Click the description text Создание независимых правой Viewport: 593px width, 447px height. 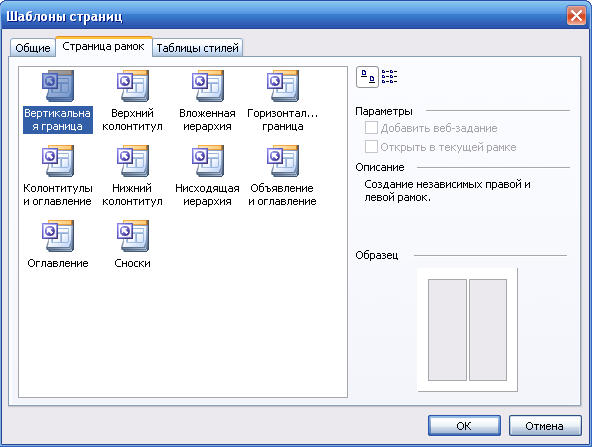coord(443,185)
